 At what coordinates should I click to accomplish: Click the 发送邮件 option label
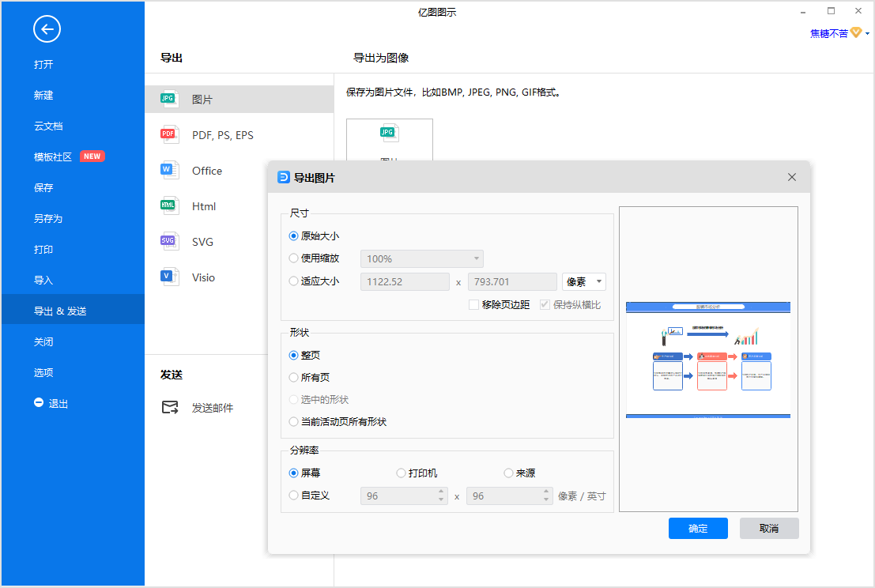coord(213,408)
